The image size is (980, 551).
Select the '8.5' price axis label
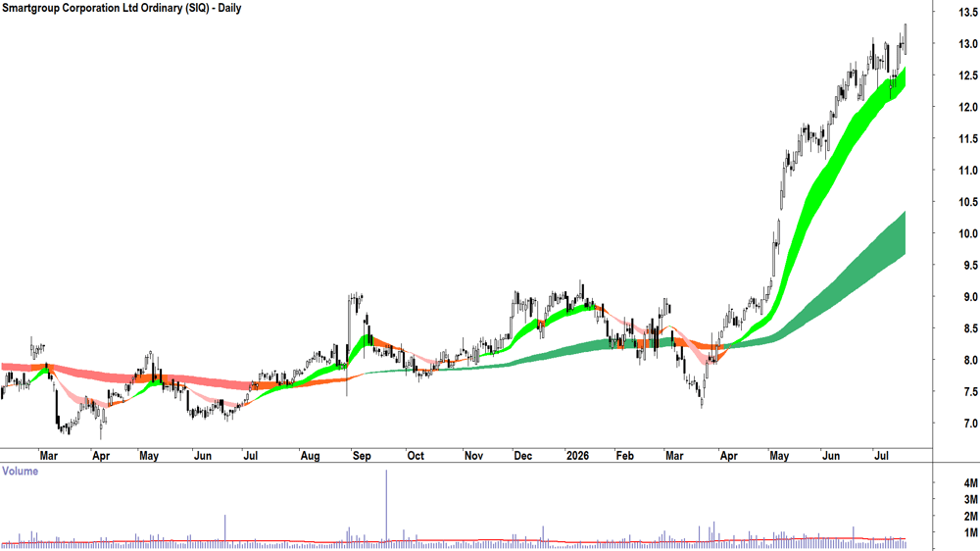coord(970,328)
